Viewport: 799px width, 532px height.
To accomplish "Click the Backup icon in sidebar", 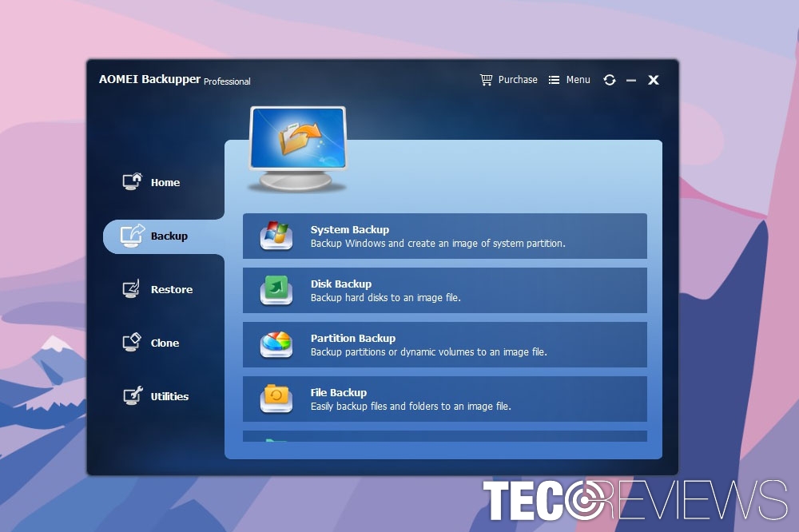I will (x=133, y=236).
